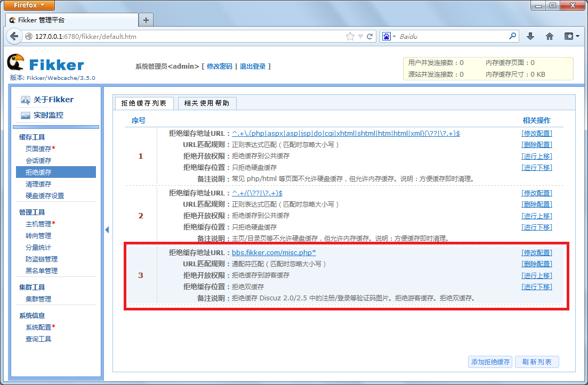The height and width of the screenshot is (385, 588).
Task: Click 删除配置 for rule 2
Action: pos(537,204)
